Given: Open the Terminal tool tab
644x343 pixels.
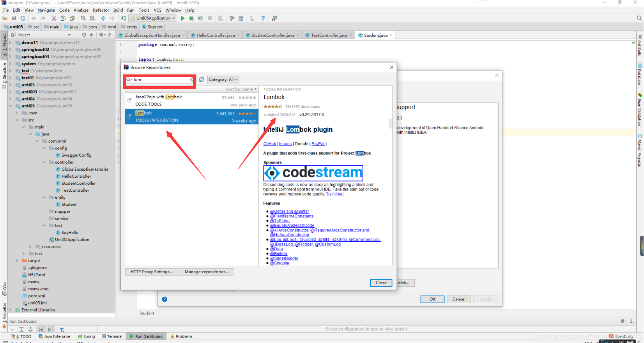Looking at the screenshot, I should pyautogui.click(x=112, y=336).
